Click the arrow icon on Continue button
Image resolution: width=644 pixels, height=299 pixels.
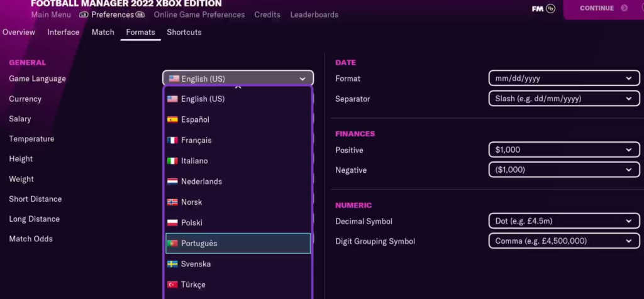[x=625, y=8]
